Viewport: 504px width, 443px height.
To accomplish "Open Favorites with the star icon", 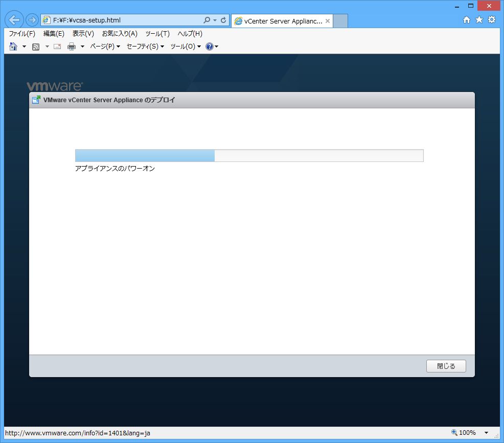I will (x=479, y=19).
